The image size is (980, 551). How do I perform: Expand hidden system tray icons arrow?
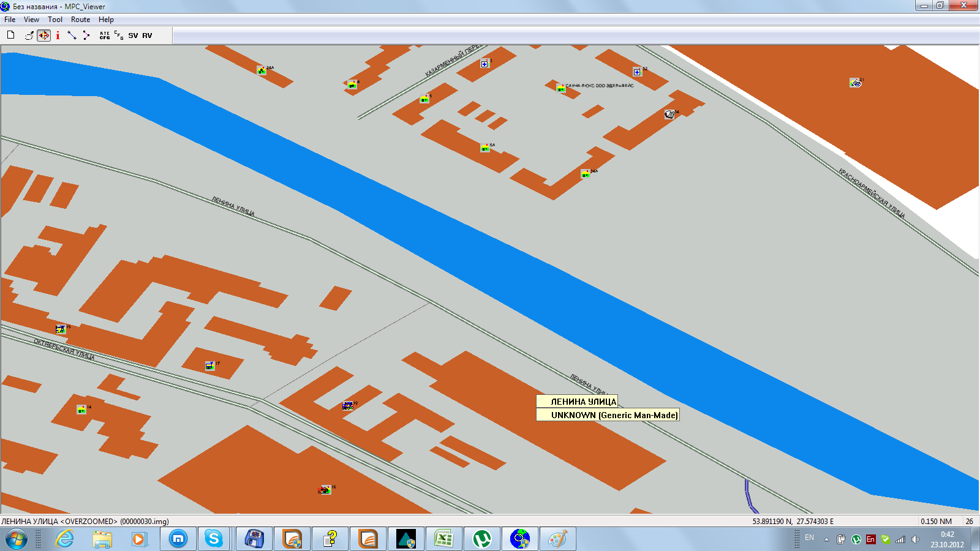[826, 539]
